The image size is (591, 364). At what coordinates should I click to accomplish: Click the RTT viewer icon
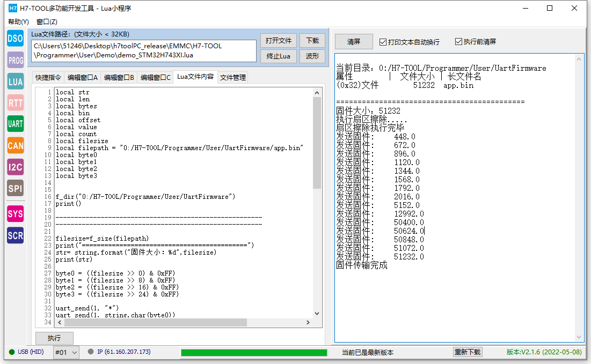click(x=15, y=102)
